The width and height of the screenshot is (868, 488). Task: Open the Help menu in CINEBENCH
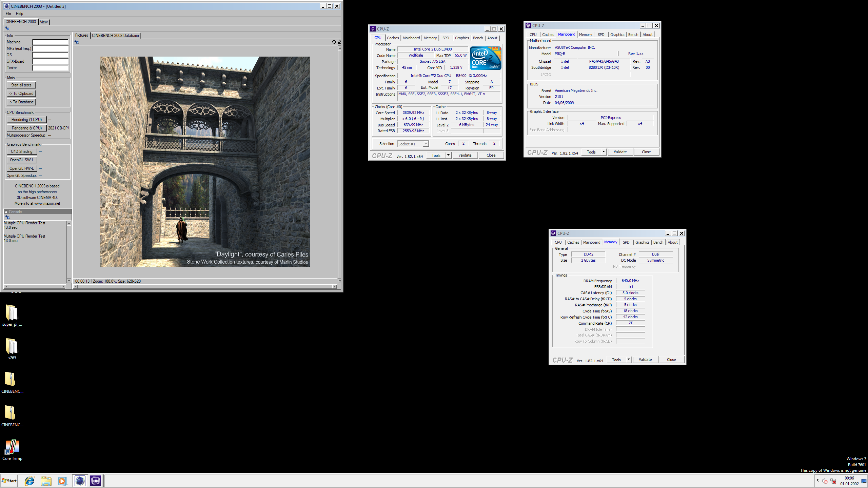19,14
